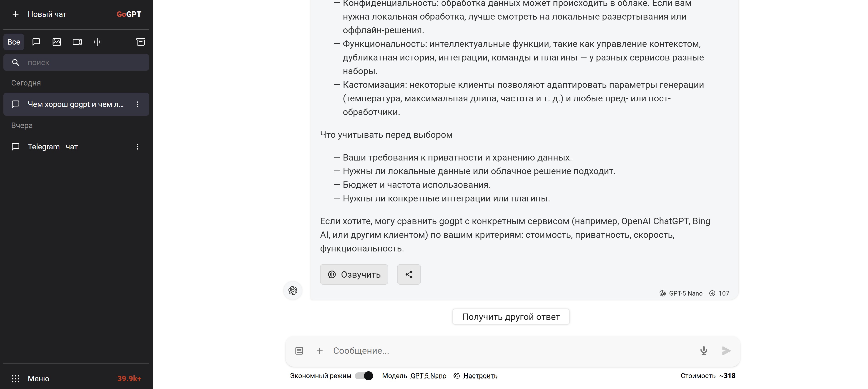Open chat 'Чем хорош gogpt и чем л...'
Screen dimensions: 868x389
click(76, 104)
